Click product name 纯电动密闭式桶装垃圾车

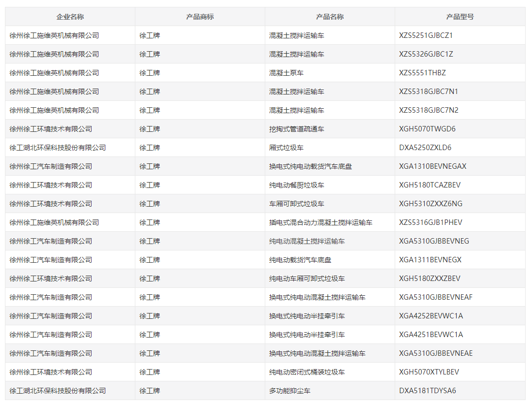(307, 372)
